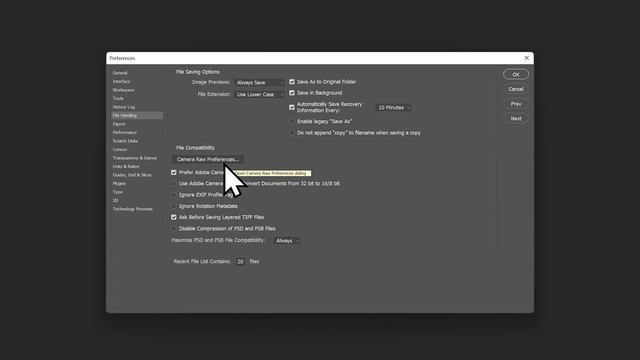Select History Log in sidebar

click(x=124, y=107)
